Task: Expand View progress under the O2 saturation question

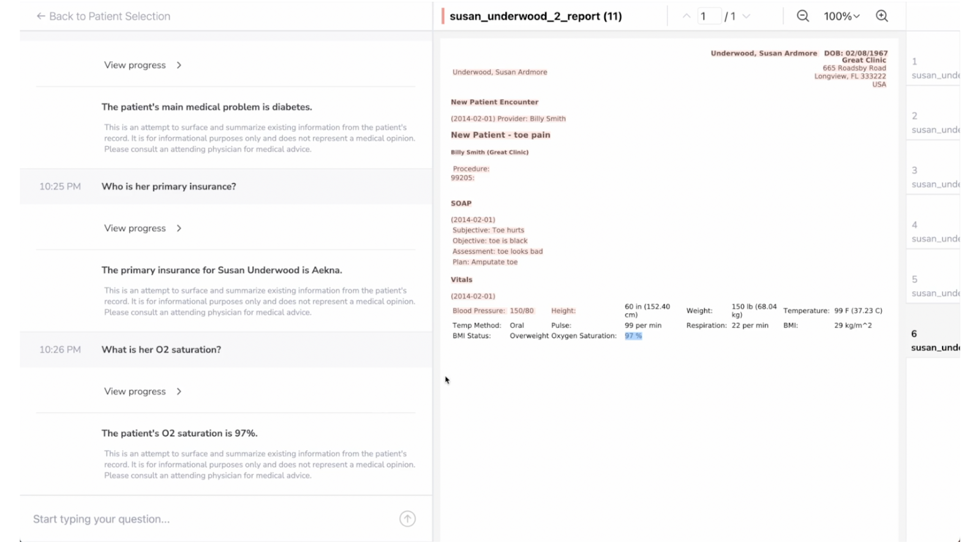Action: pyautogui.click(x=143, y=391)
